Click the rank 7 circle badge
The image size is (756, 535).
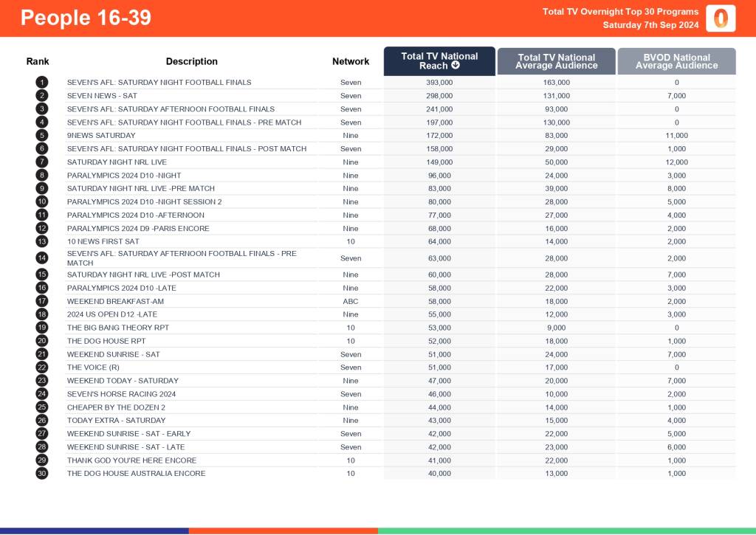pos(42,162)
